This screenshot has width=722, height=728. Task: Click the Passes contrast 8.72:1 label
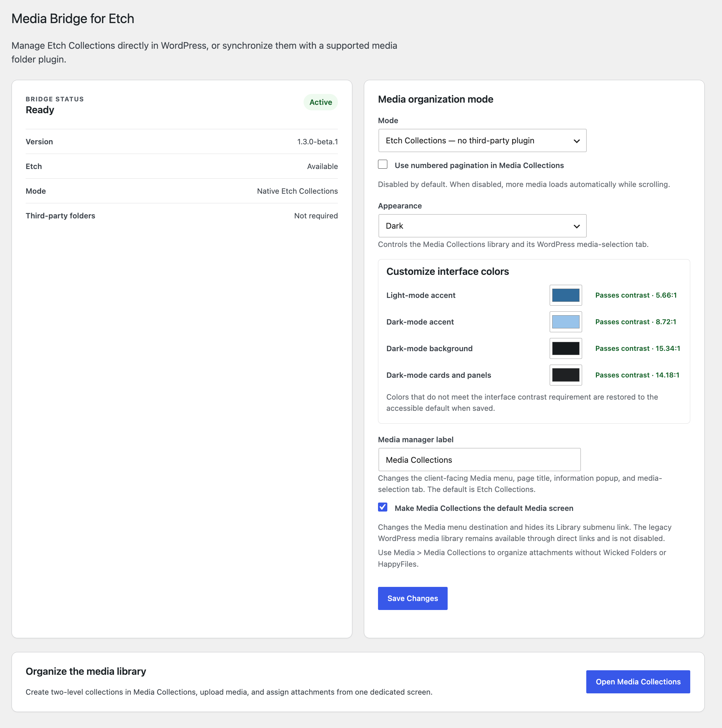(x=636, y=322)
